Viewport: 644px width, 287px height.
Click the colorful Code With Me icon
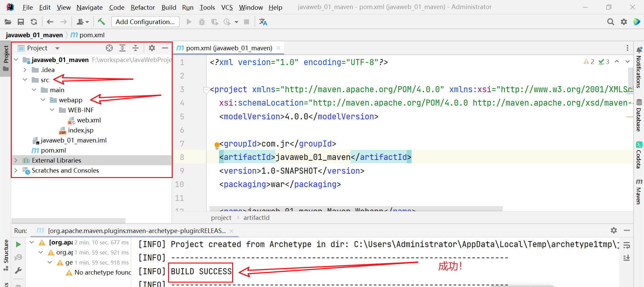pos(637,22)
